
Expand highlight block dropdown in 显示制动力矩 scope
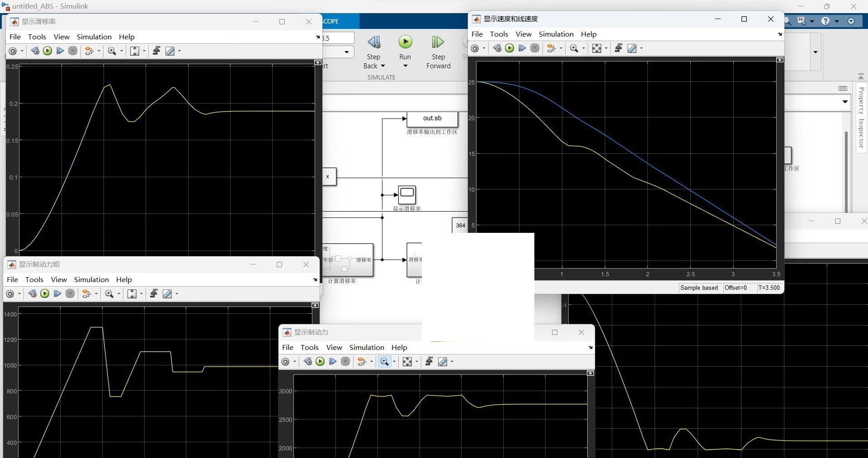click(x=96, y=294)
